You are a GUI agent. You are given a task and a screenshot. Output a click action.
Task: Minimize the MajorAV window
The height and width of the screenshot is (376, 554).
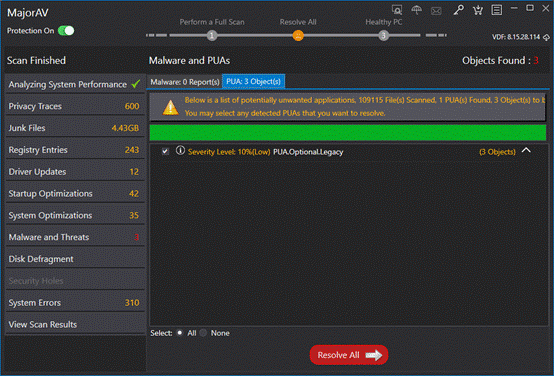point(514,8)
